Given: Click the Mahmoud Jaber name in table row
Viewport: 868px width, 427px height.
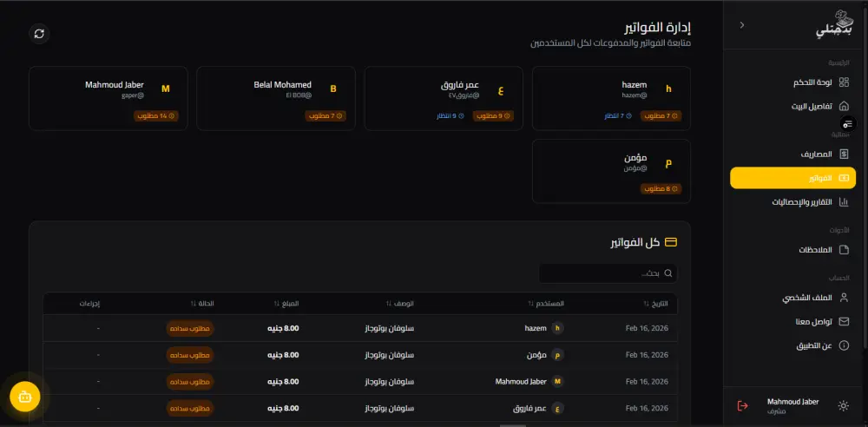Looking at the screenshot, I should (x=521, y=382).
